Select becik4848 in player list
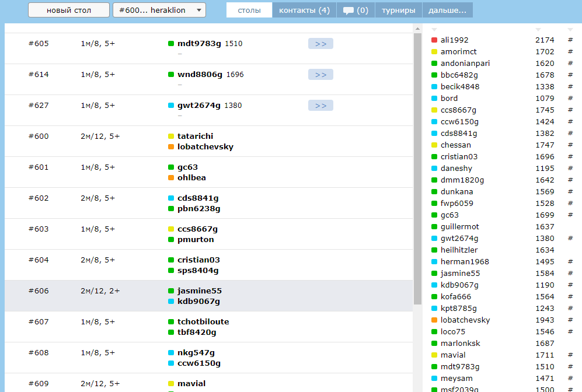582x392 pixels. click(x=460, y=87)
